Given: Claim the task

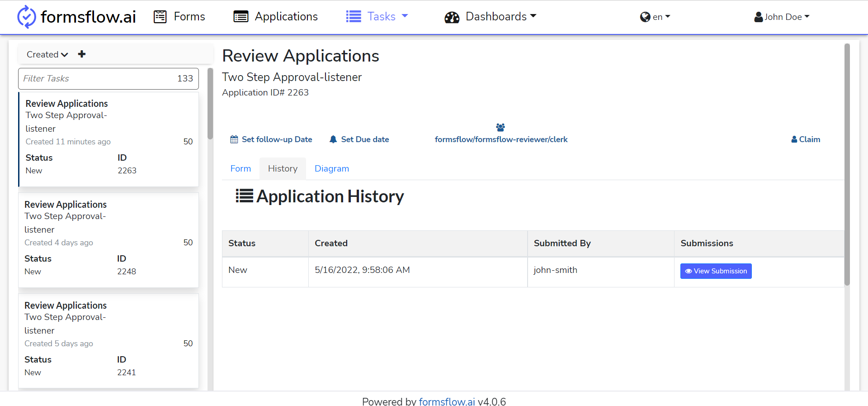Looking at the screenshot, I should [x=806, y=139].
